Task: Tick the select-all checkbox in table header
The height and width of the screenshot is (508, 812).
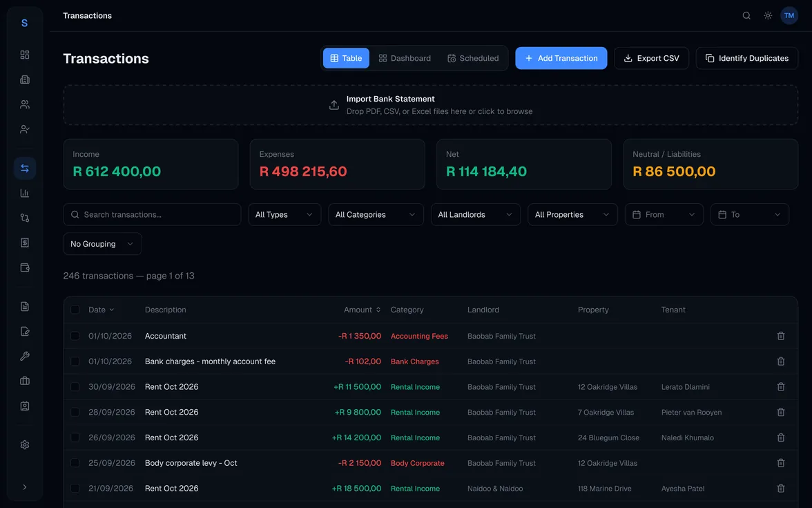Action: click(x=75, y=310)
